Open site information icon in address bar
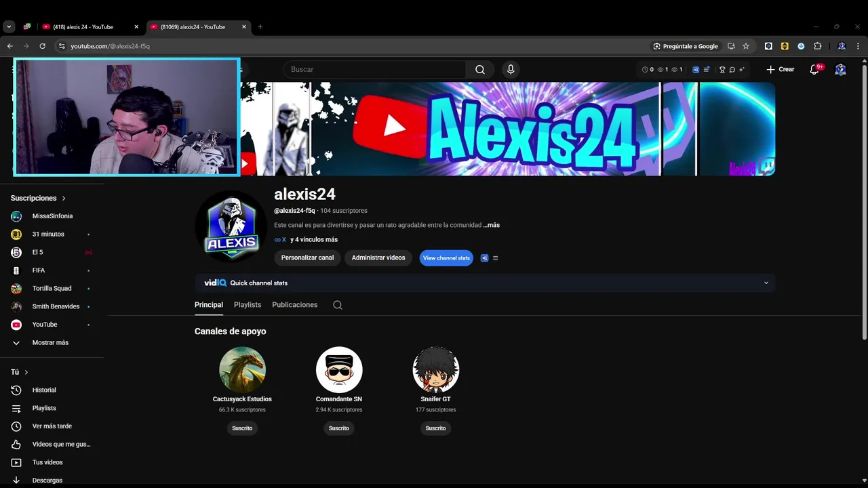868x488 pixels. (61, 46)
